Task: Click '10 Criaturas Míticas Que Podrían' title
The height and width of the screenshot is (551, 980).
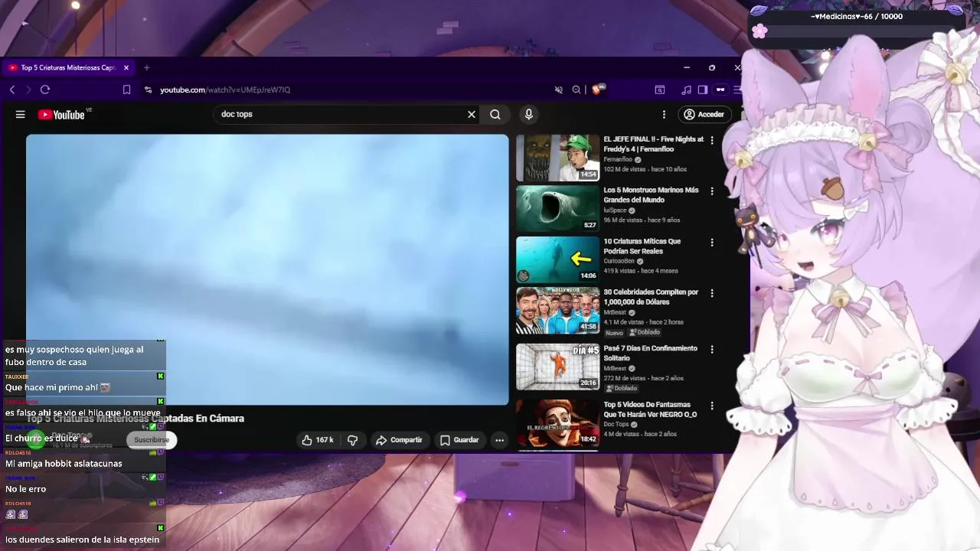Action: 642,246
